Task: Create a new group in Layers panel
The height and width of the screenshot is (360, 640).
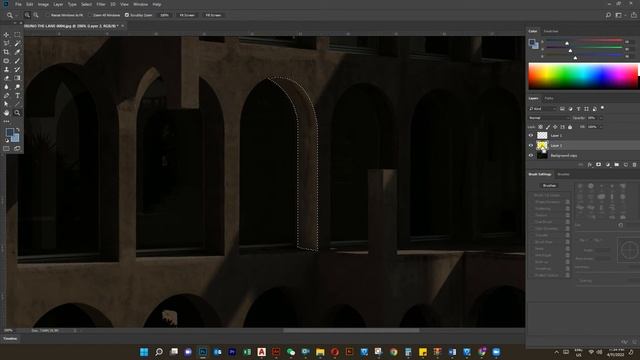Action: coord(616,164)
